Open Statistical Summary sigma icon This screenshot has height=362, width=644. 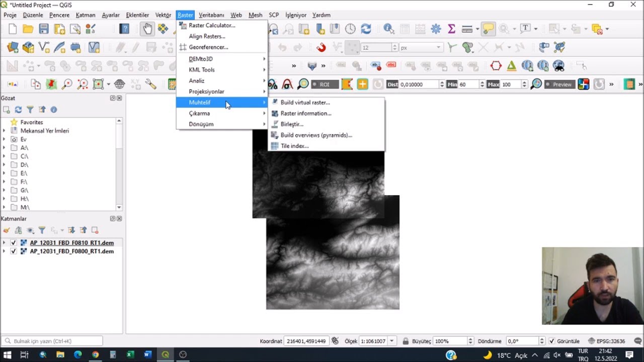(451, 29)
